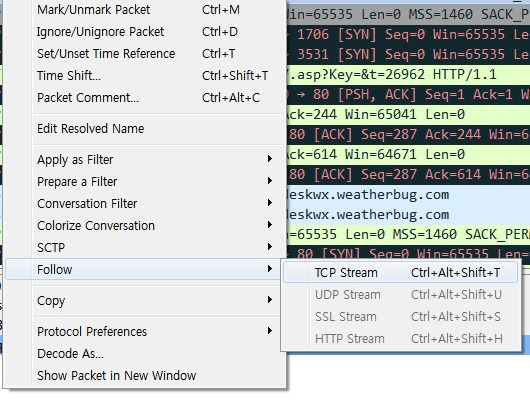Select Edit Resolved Name
This screenshot has width=530, height=403.
(144, 129)
